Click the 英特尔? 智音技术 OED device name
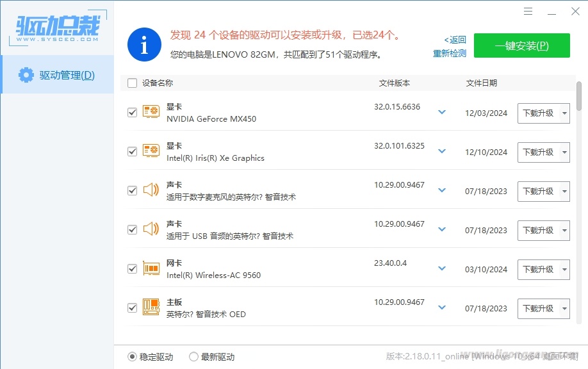 click(206, 315)
